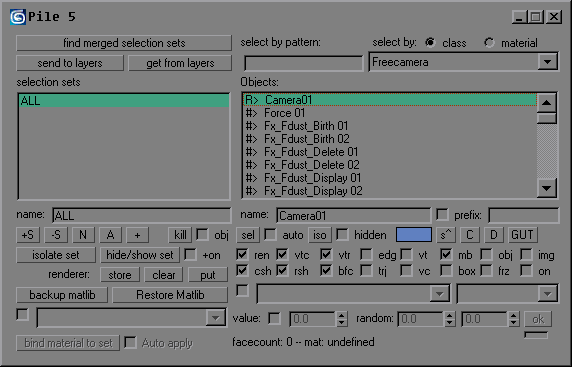Uncheck the vtc property checkbox
The image size is (572, 367).
[282, 254]
